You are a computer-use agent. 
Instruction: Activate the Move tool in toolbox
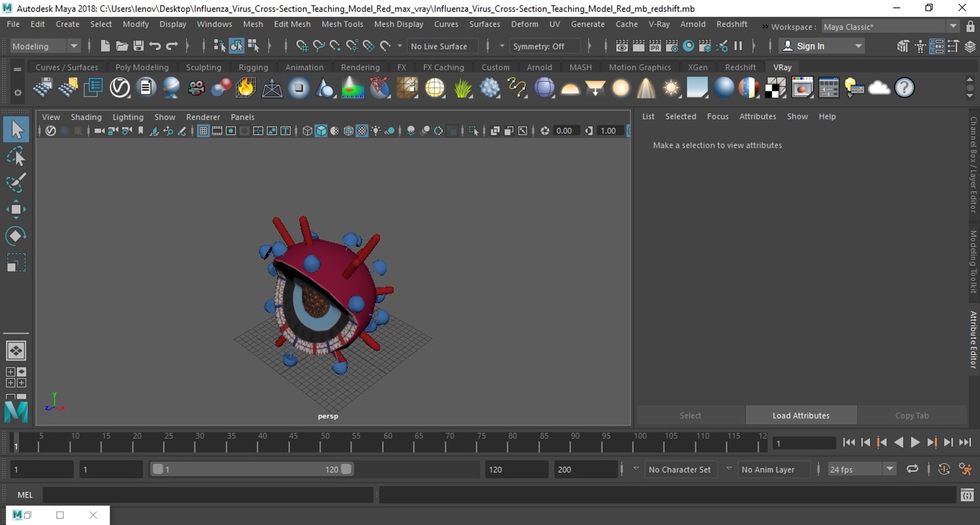(x=16, y=209)
